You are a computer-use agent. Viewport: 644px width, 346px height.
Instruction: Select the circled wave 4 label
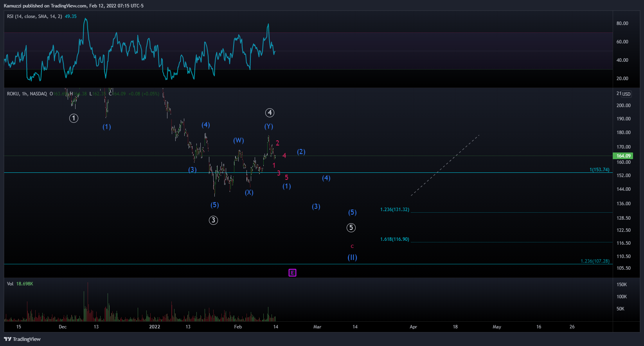(x=270, y=113)
